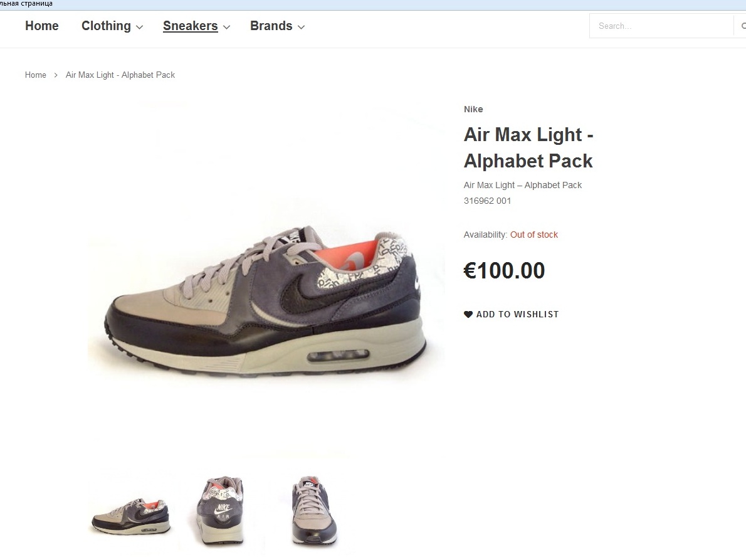
Task: Click the ADD TO WISHLIST link
Action: (517, 315)
